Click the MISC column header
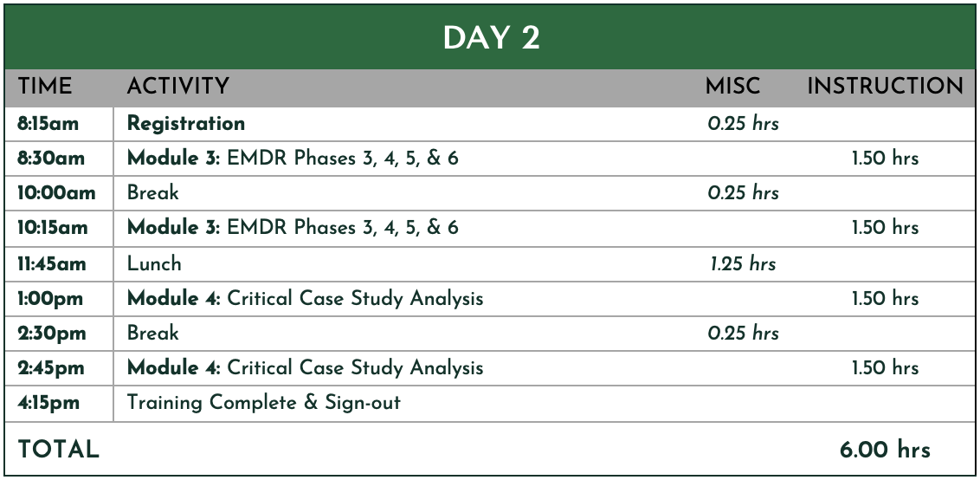 (732, 86)
